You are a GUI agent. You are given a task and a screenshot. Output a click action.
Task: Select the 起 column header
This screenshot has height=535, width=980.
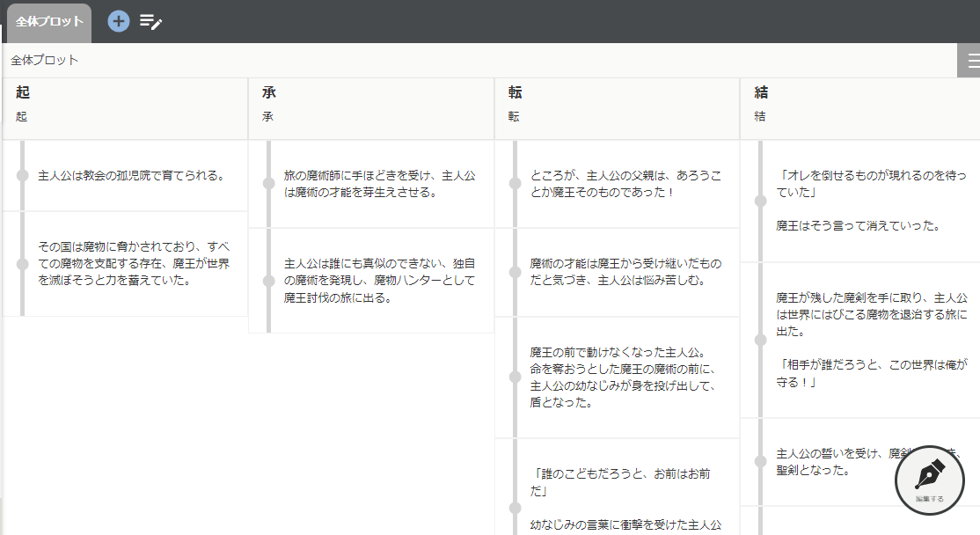coord(24,92)
